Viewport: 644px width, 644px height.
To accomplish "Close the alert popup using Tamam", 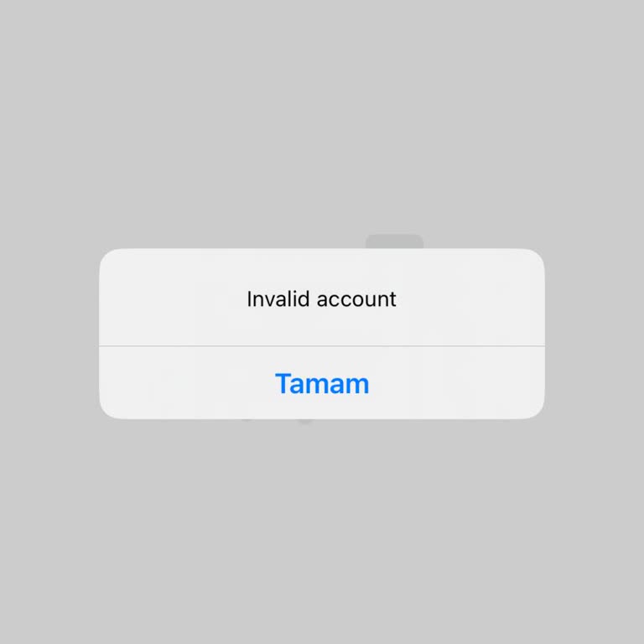I will (x=322, y=383).
